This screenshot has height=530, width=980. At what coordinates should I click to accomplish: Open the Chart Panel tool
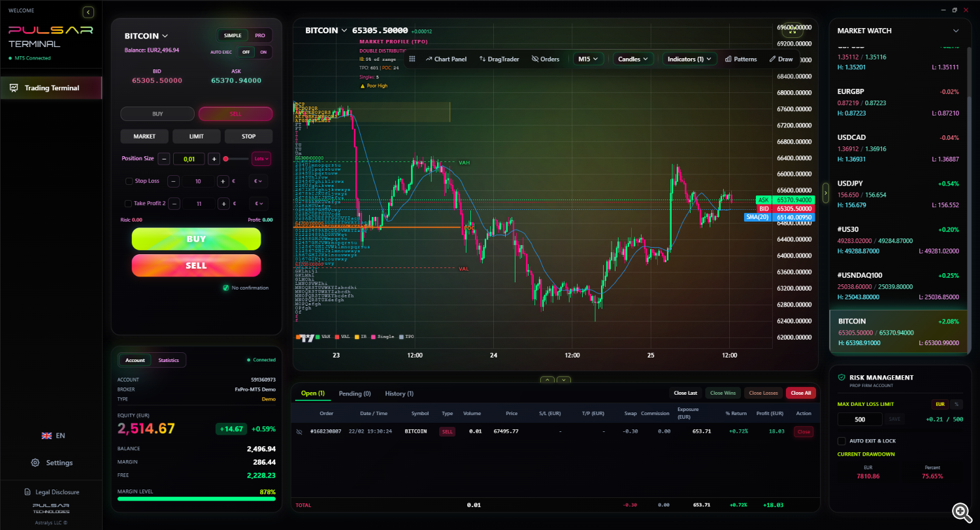tap(446, 59)
